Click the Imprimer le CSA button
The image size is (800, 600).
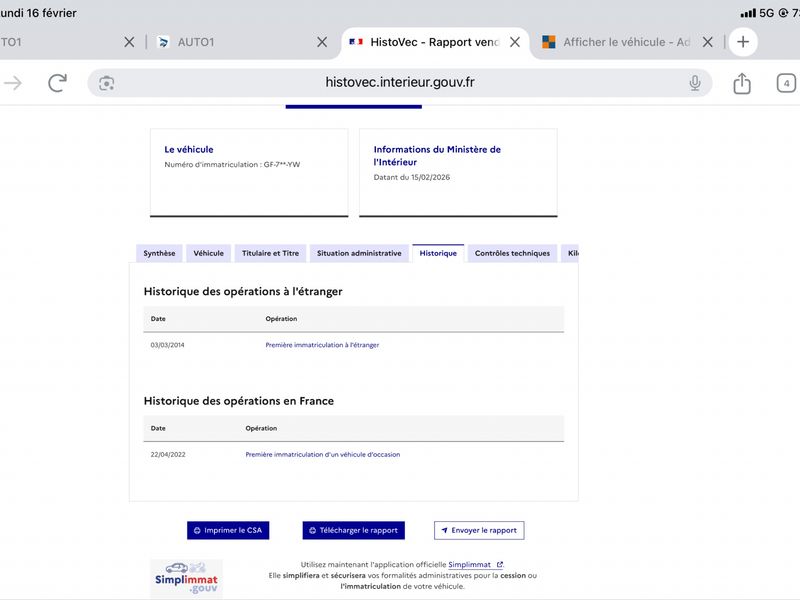click(x=228, y=530)
